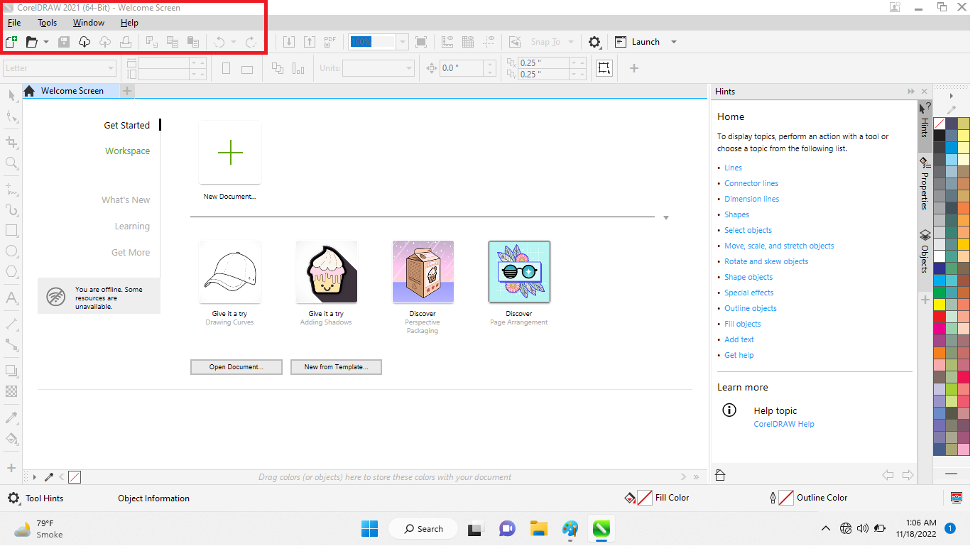The width and height of the screenshot is (980, 551).
Task: Toggle Landscape page orientation
Action: pyautogui.click(x=247, y=69)
